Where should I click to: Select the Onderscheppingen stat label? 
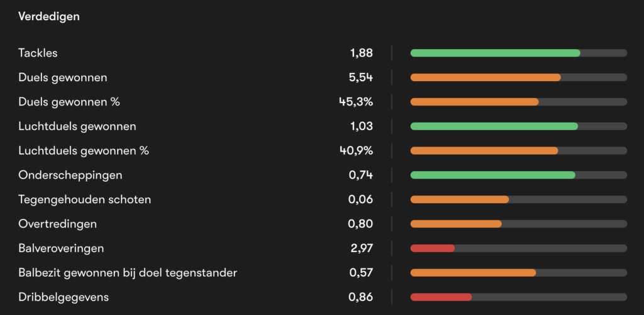(x=70, y=175)
